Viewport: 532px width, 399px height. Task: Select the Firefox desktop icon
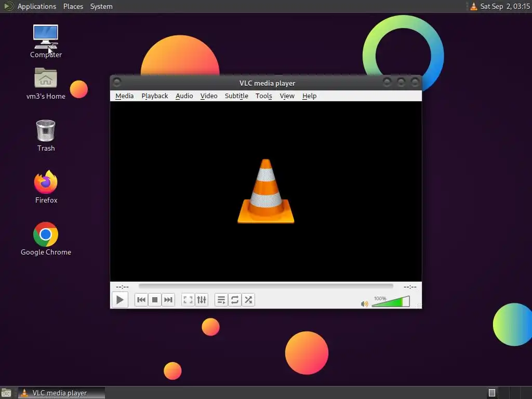point(46,187)
